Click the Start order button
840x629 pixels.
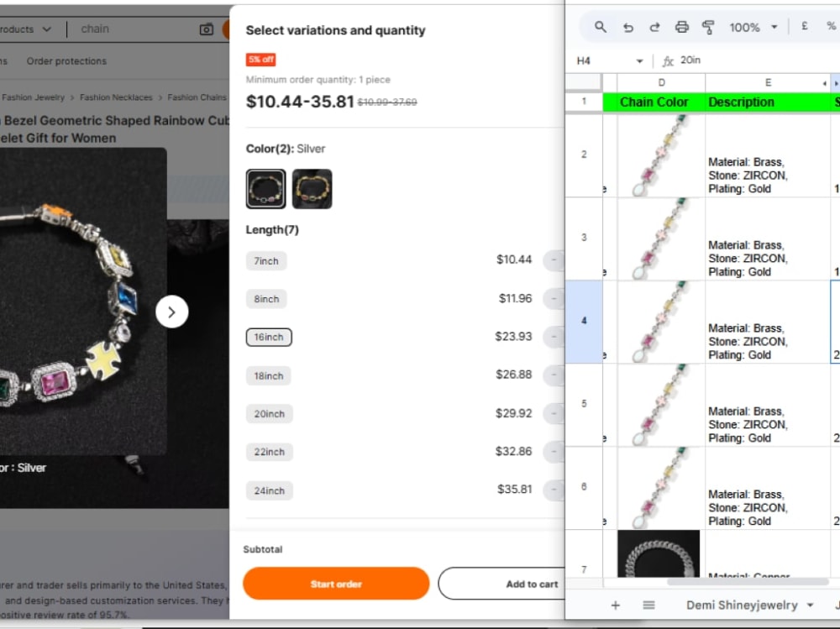(x=336, y=584)
